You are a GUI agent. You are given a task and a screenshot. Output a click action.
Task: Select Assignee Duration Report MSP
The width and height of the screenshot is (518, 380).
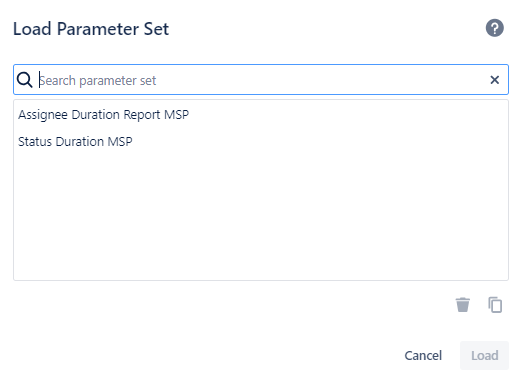click(261, 115)
